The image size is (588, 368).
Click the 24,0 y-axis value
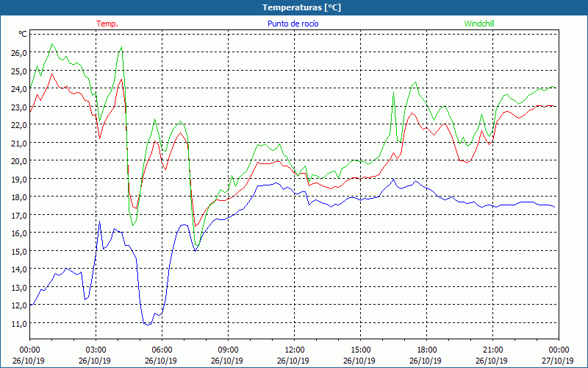coord(19,88)
